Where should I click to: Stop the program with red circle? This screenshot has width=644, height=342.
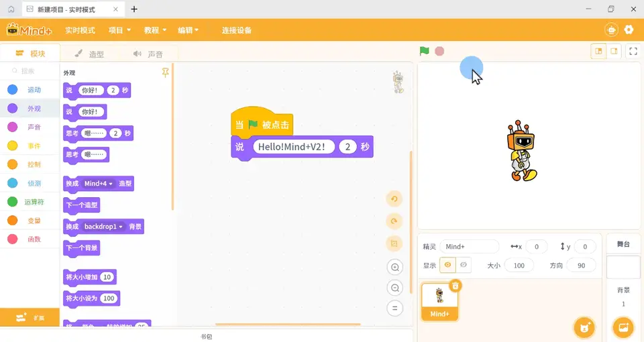click(x=439, y=52)
